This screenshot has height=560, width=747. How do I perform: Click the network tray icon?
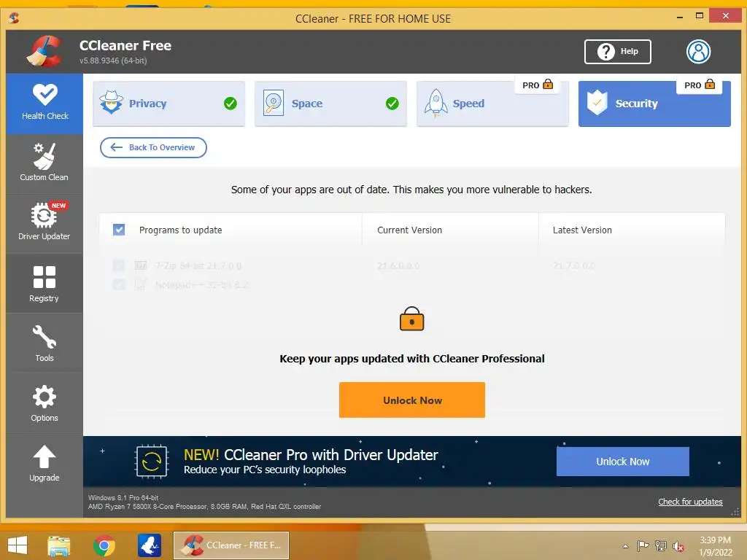tap(661, 545)
